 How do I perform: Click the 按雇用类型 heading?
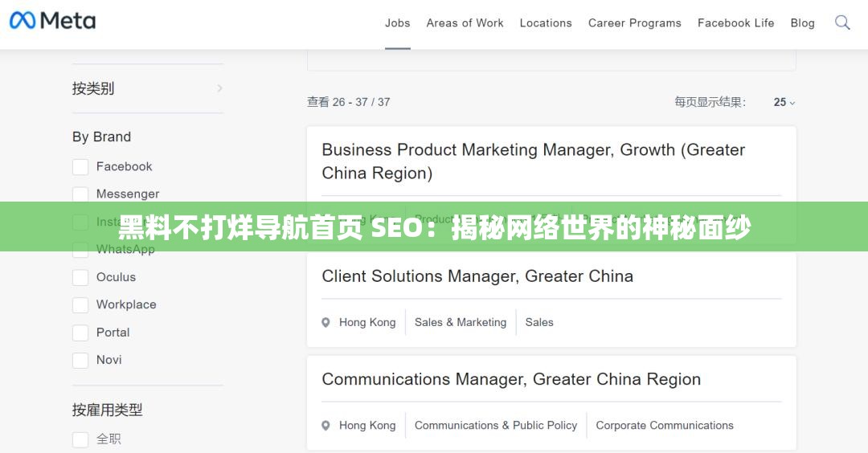coord(108,410)
